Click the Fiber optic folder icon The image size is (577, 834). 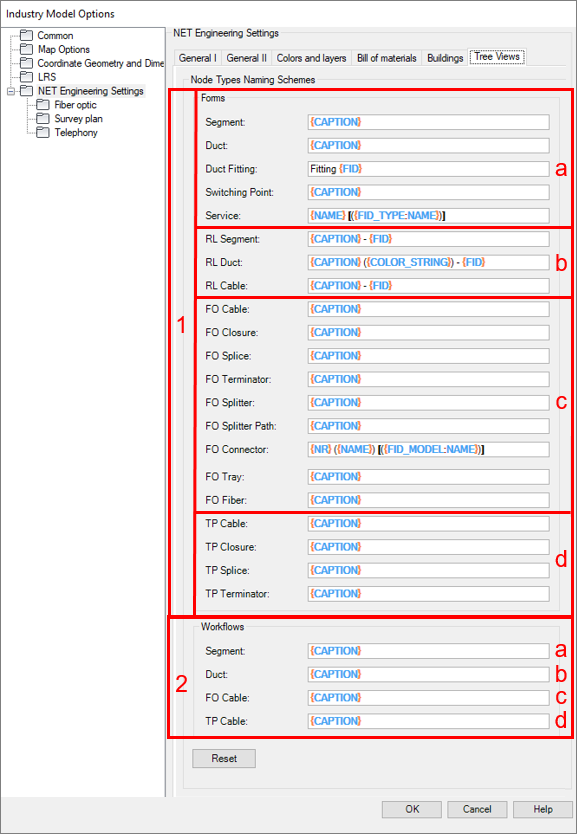(43, 105)
